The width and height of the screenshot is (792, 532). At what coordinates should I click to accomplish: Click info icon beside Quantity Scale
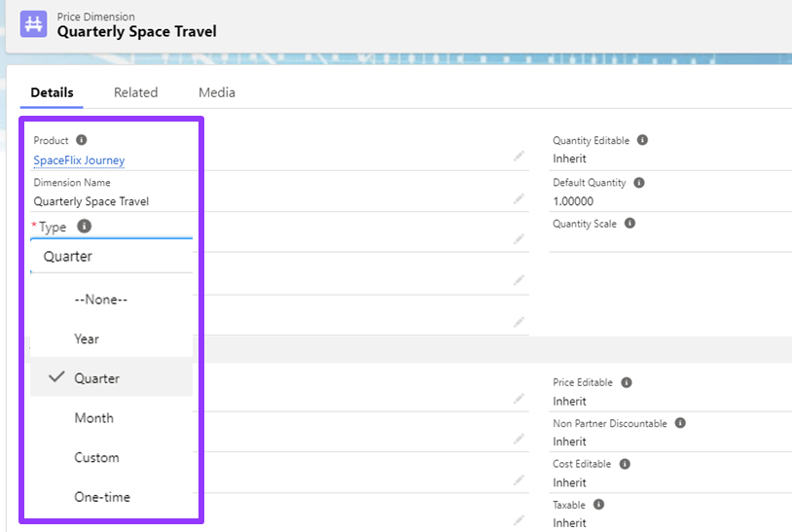click(x=630, y=224)
